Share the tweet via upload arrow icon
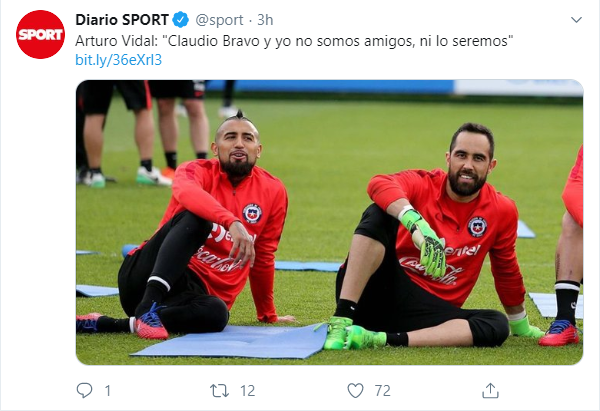Screen dimensions: 600x411 click(x=490, y=391)
